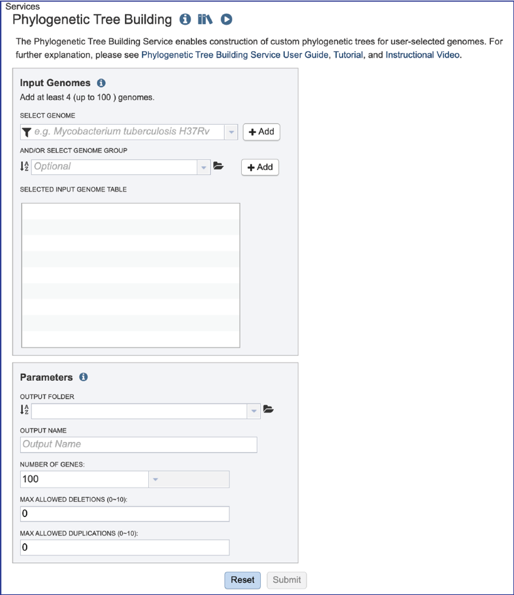Click the instructional video play icon
Viewport: 514px width, 595px height.
(226, 19)
